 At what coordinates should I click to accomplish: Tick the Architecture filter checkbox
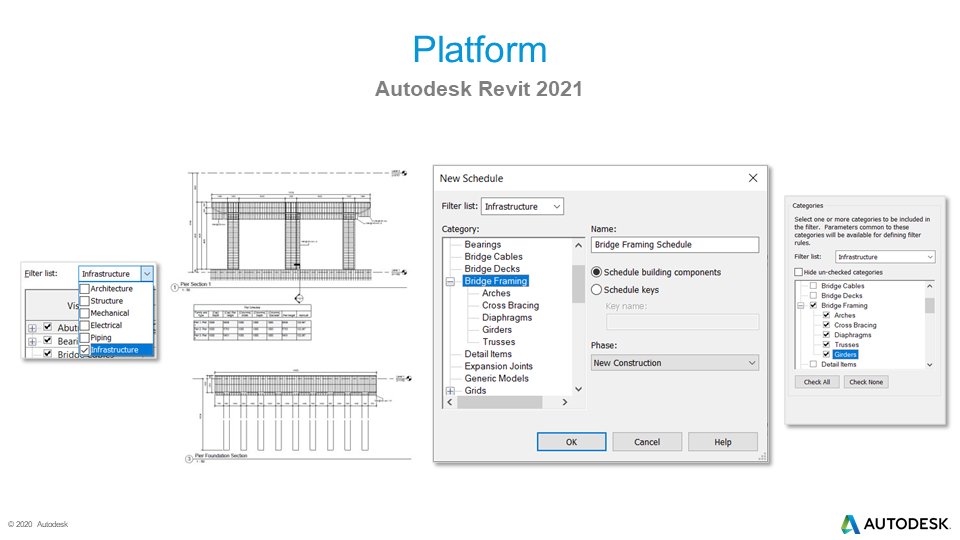(x=85, y=289)
